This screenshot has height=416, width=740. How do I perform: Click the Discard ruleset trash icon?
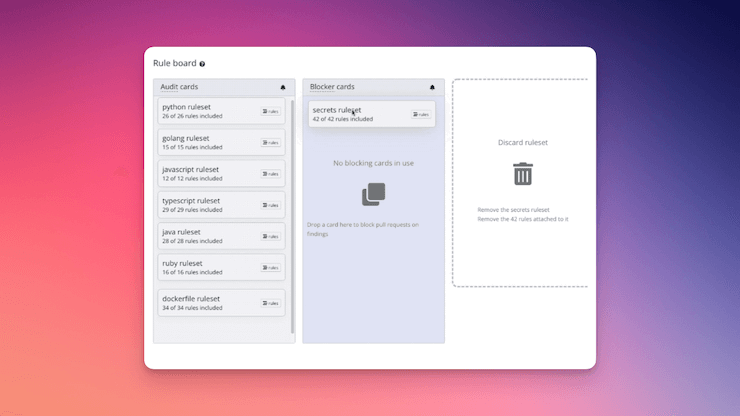(523, 174)
